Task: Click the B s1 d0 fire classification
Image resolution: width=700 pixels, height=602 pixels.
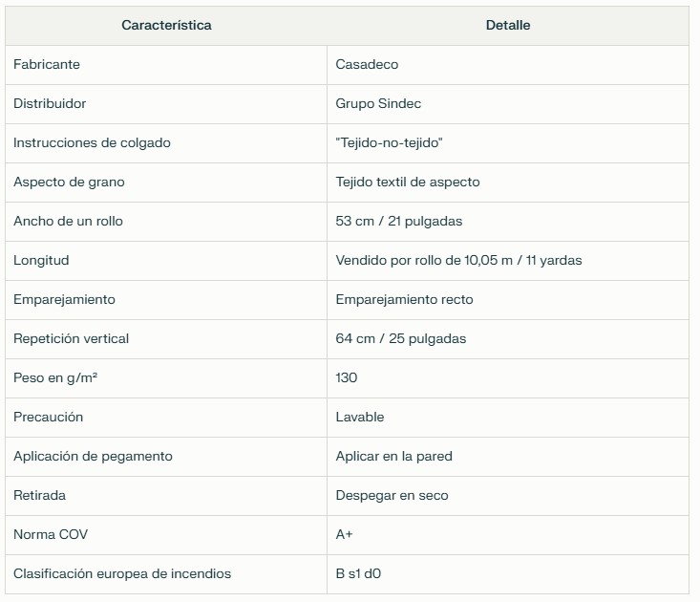Action: [x=358, y=574]
